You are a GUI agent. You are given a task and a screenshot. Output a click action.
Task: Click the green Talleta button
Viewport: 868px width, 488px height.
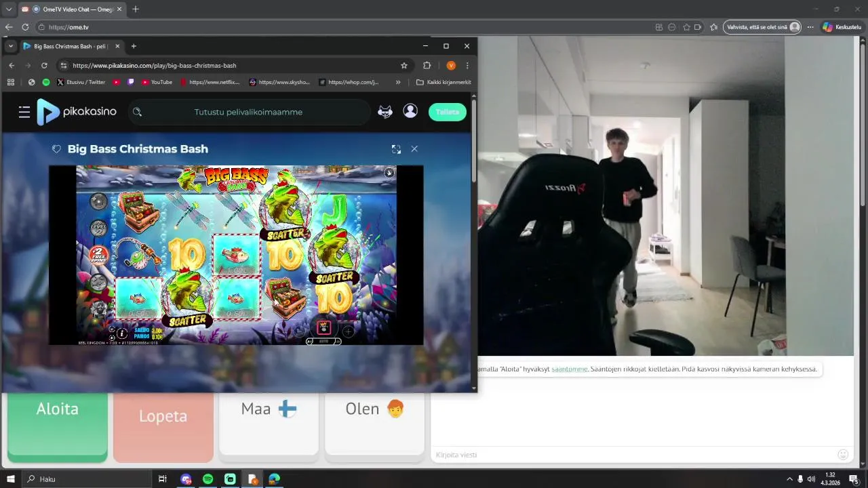tap(448, 112)
